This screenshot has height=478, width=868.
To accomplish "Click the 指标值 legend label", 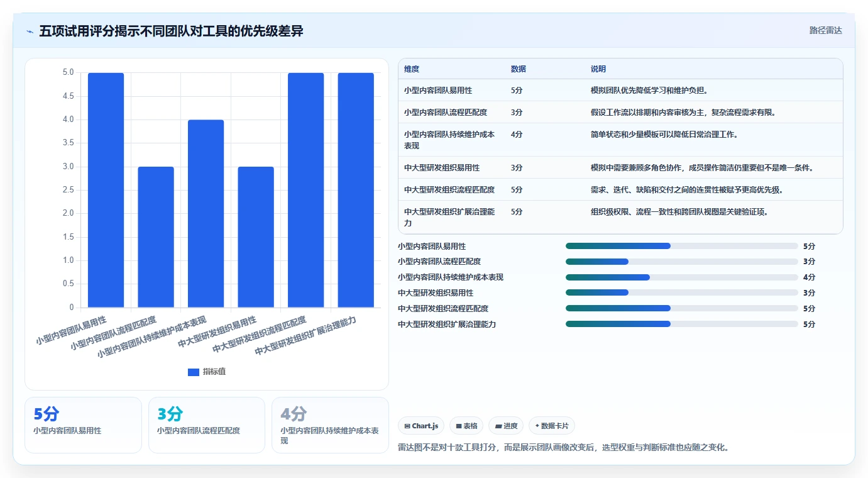I will (214, 372).
